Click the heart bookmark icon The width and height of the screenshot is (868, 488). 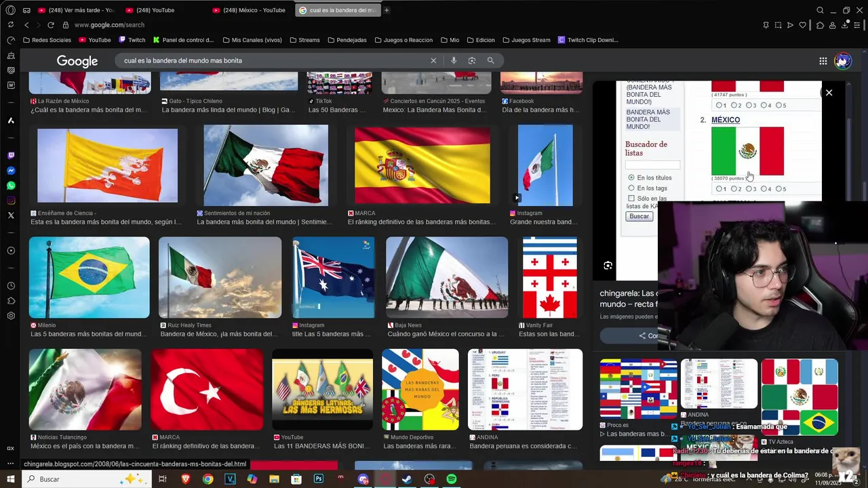tap(802, 25)
